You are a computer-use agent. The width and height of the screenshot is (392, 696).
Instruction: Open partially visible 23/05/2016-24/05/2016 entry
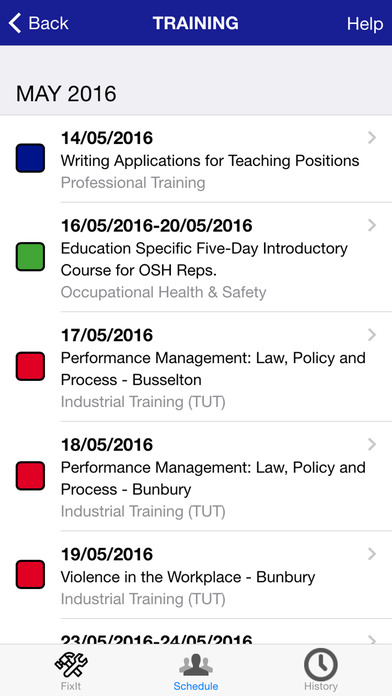pyautogui.click(x=196, y=632)
